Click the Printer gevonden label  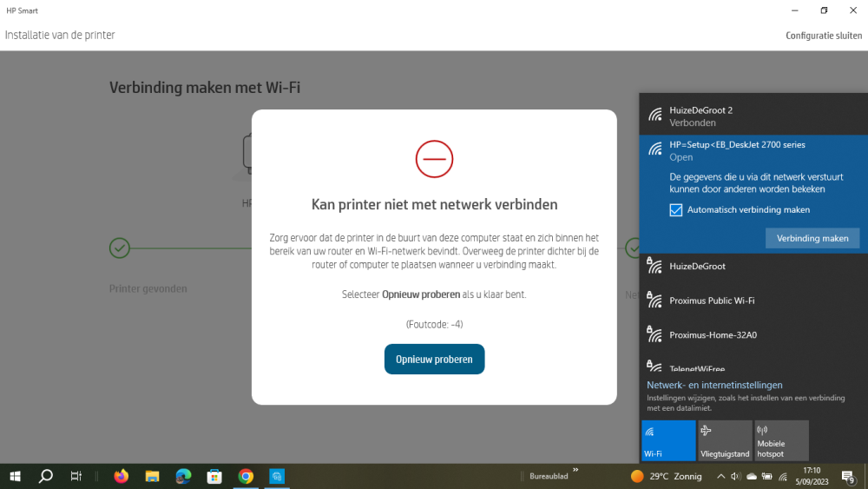(148, 288)
